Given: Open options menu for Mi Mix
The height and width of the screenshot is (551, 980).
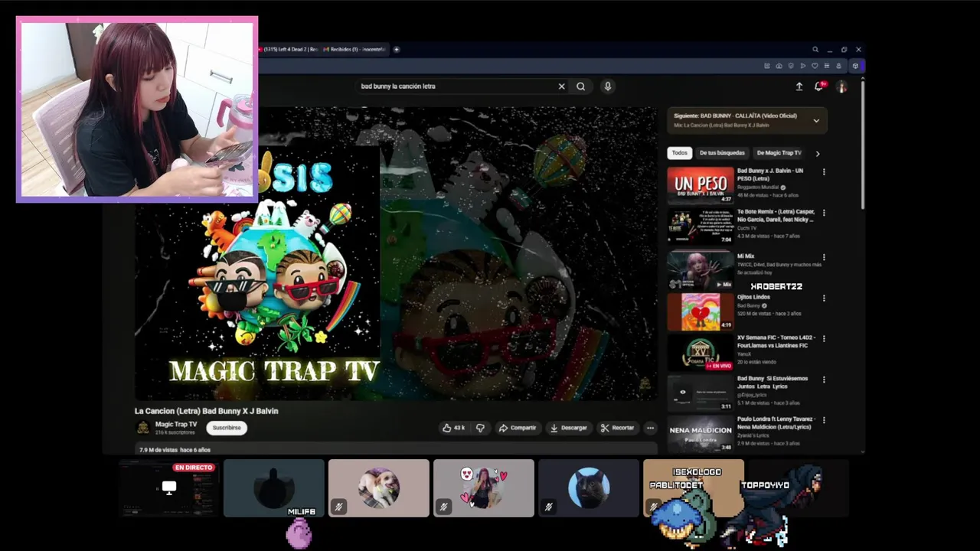Looking at the screenshot, I should tap(824, 257).
